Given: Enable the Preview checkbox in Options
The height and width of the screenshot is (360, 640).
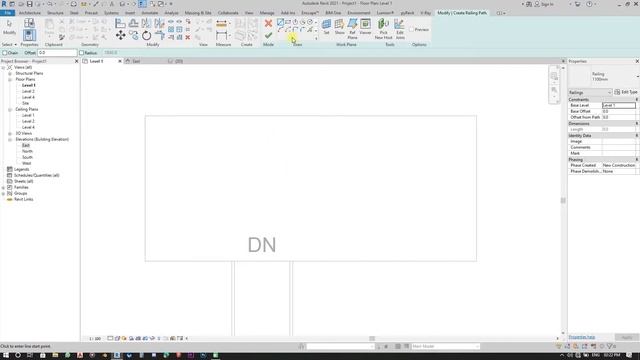Looking at the screenshot, I should coord(411,29).
